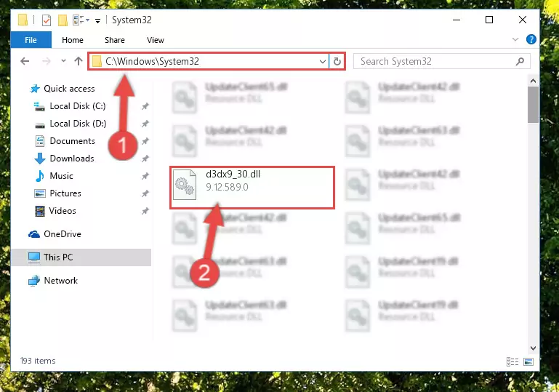
Task: Select Network in the navigation pane
Action: (x=61, y=280)
